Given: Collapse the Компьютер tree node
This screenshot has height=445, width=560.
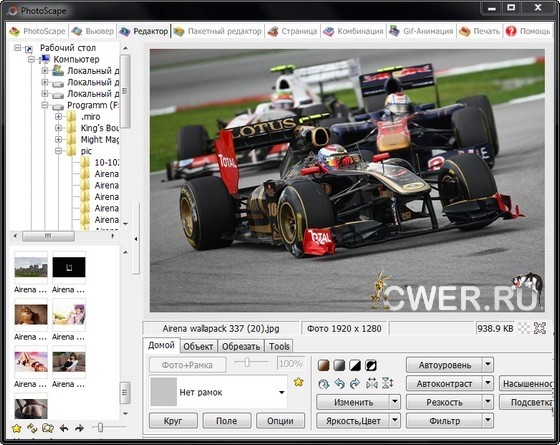Looking at the screenshot, I should point(31,59).
